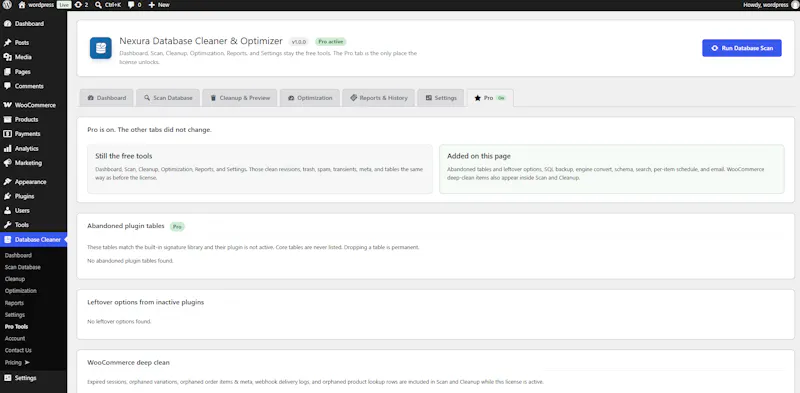The width and height of the screenshot is (800, 393).
Task: Click 'No leftover options found.' text
Action: [119, 322]
